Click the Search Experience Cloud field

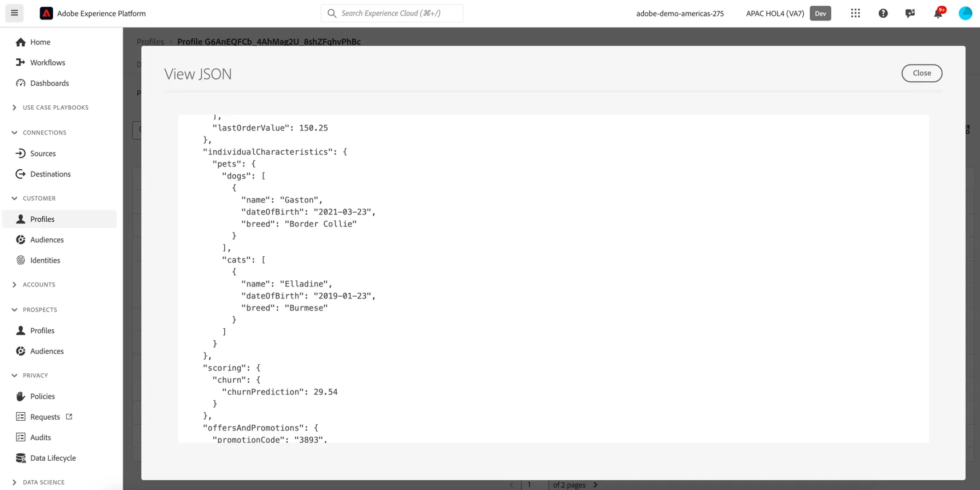(392, 13)
